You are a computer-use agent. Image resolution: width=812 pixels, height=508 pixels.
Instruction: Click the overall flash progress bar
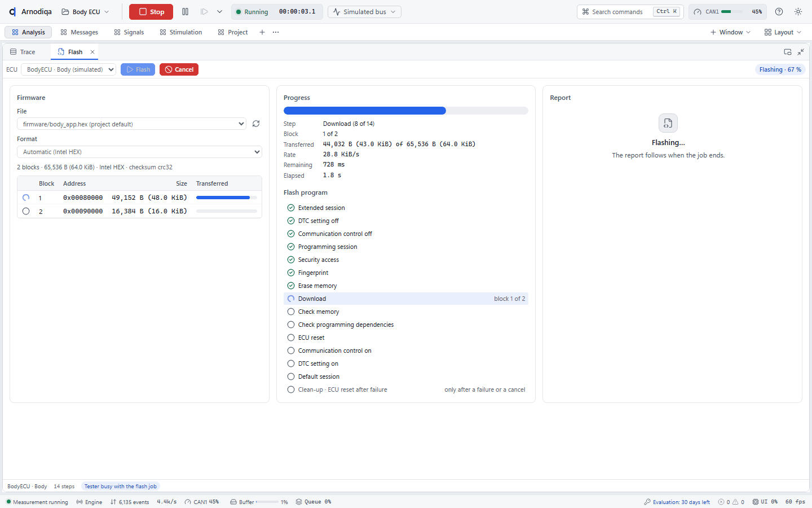[406, 111]
